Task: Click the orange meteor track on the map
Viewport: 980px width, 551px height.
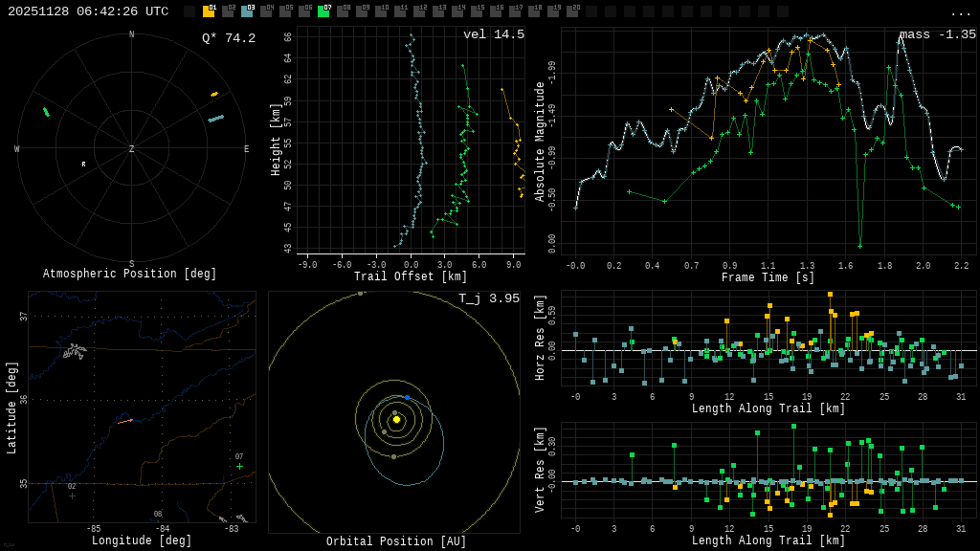Action: point(125,421)
